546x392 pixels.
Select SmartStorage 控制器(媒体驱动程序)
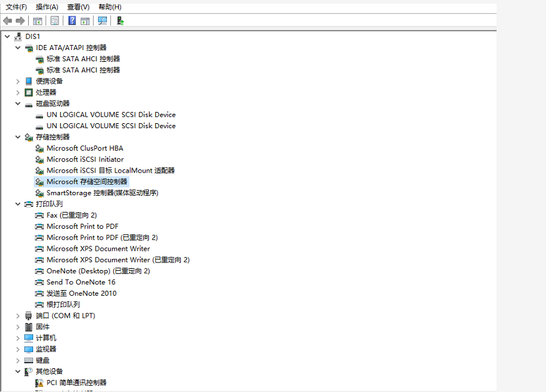click(103, 193)
